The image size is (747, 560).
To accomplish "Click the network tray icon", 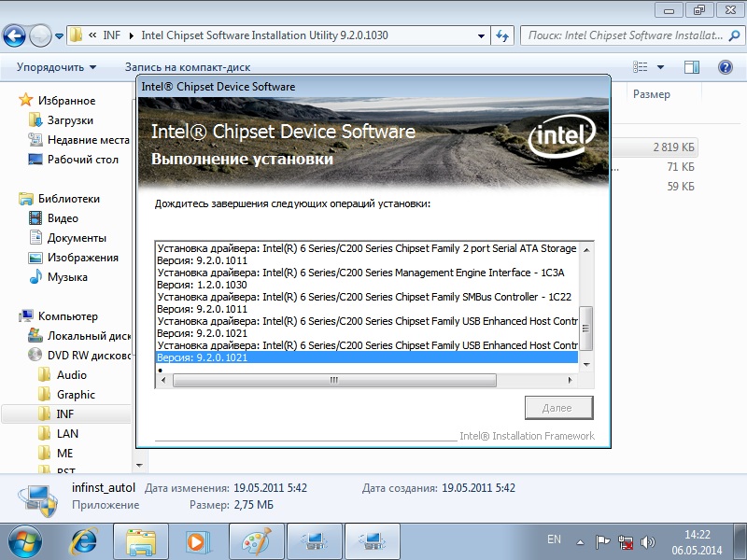I will [x=626, y=542].
